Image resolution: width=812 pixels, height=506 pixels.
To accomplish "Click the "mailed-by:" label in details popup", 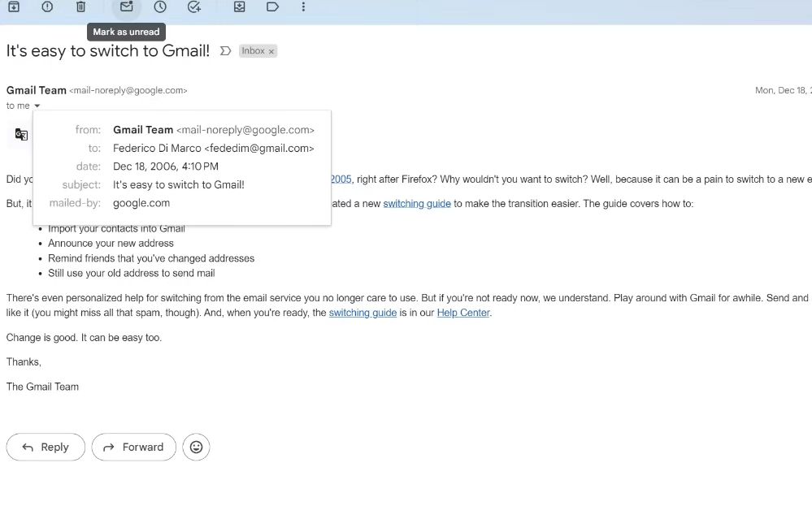I will pos(75,203).
